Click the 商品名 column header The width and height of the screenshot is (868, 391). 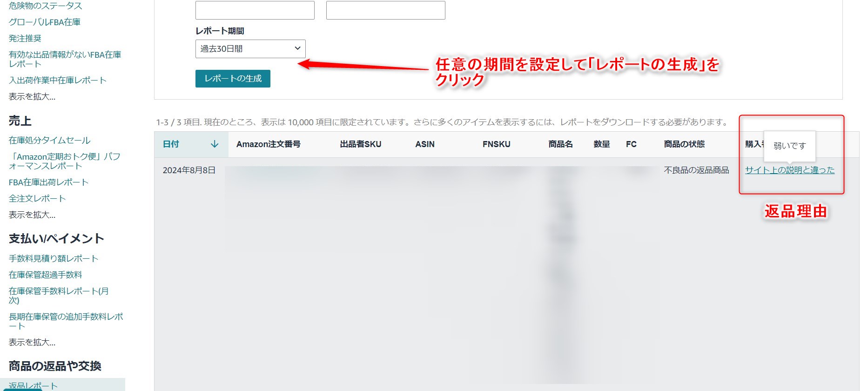pos(561,144)
